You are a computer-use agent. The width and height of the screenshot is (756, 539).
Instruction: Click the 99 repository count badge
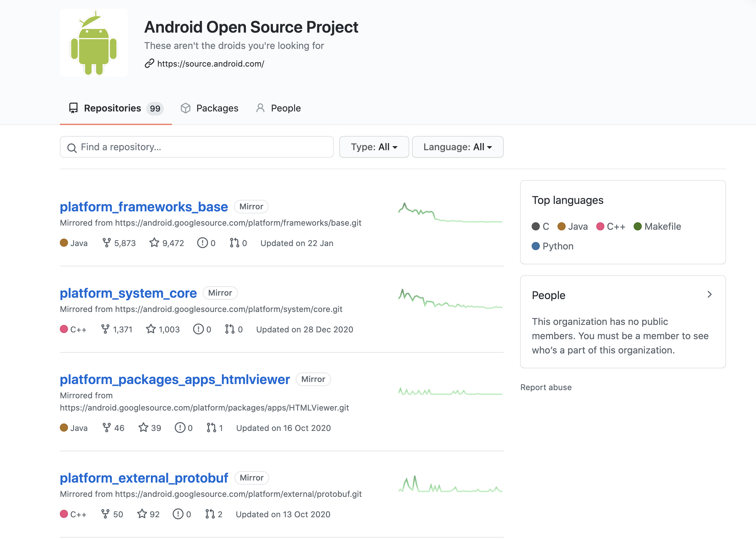(x=155, y=108)
